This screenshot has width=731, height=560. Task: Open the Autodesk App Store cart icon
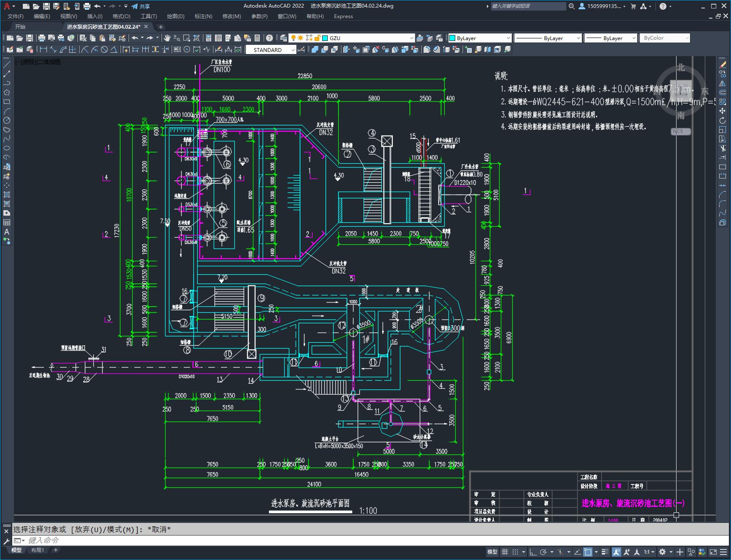[633, 6]
